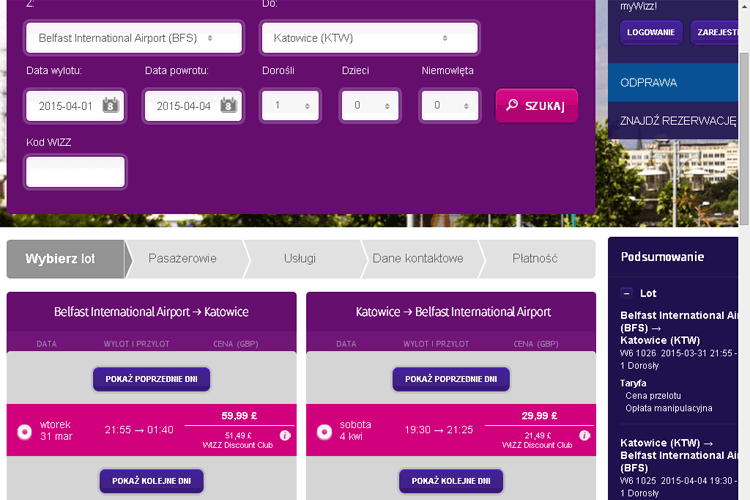The image size is (750, 500).
Task: Click Cena przelotu in summary
Action: pyautogui.click(x=653, y=396)
